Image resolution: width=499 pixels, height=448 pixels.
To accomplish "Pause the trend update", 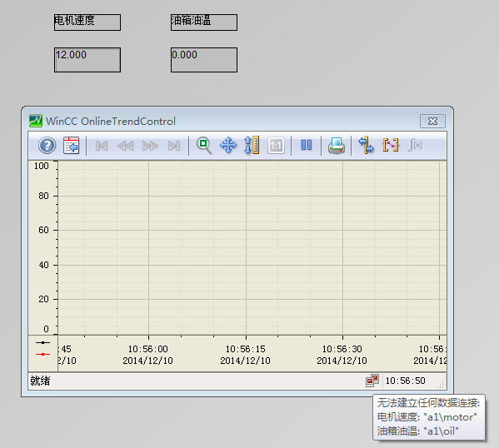I will (306, 145).
